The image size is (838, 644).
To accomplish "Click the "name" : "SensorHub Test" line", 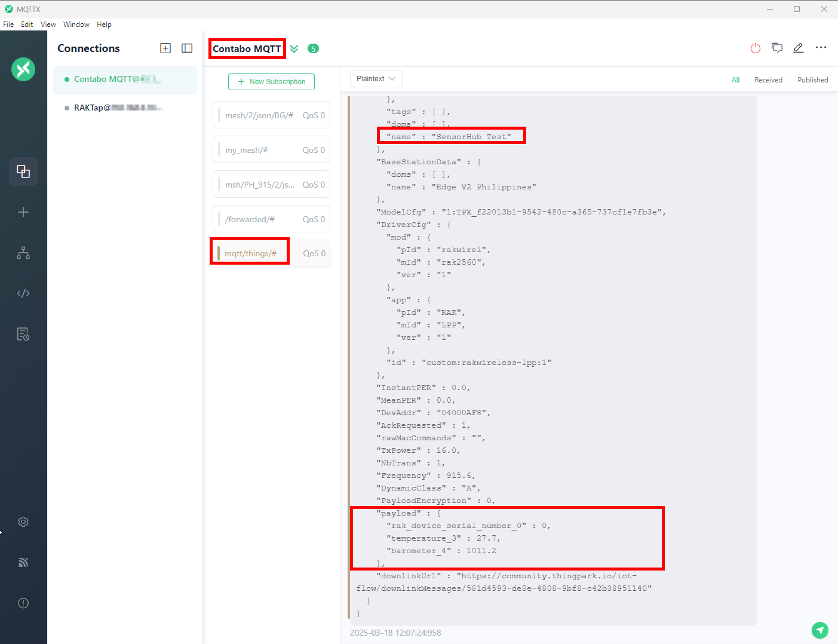I will point(449,137).
